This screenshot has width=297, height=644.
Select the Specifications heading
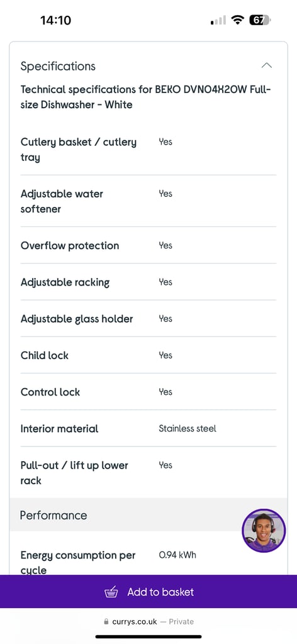pyautogui.click(x=58, y=66)
